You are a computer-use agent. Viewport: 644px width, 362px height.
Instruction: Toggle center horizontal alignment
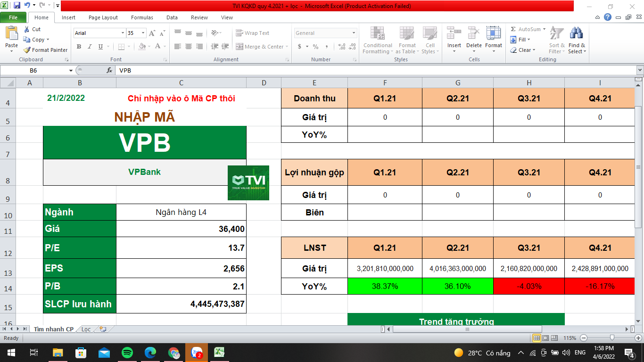(189, 47)
